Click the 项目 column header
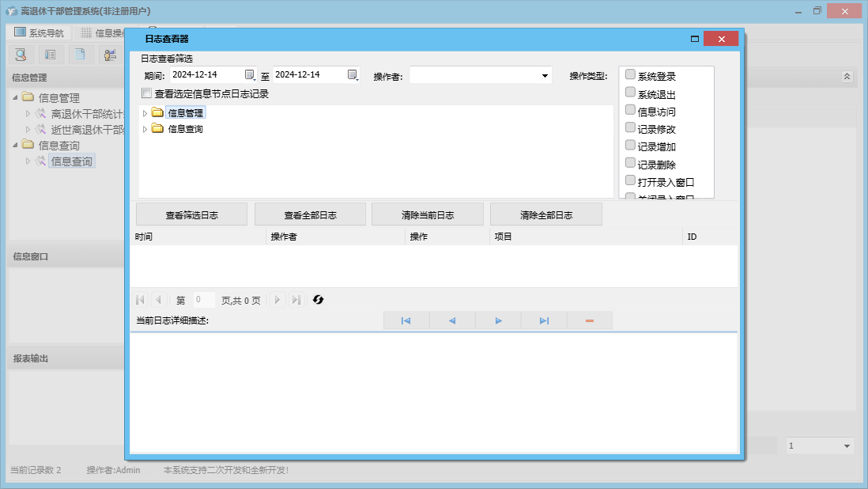Screen dimensions: 868x489 587,237
